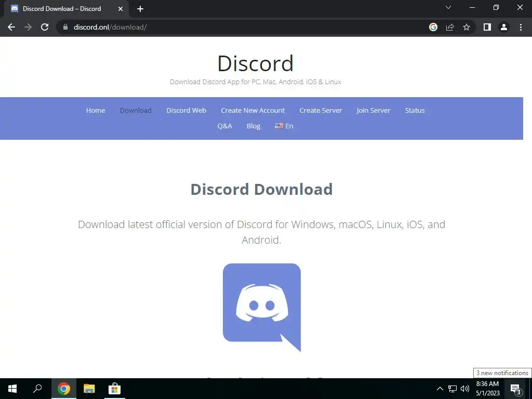The image size is (532, 399).
Task: Open the Q&A page link
Action: pos(224,126)
